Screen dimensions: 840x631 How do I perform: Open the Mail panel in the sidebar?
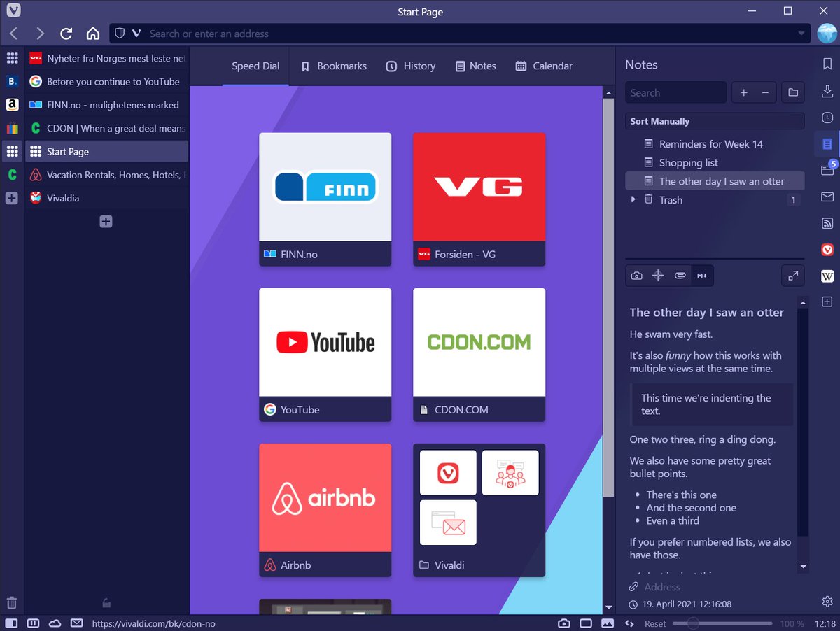[x=827, y=196]
